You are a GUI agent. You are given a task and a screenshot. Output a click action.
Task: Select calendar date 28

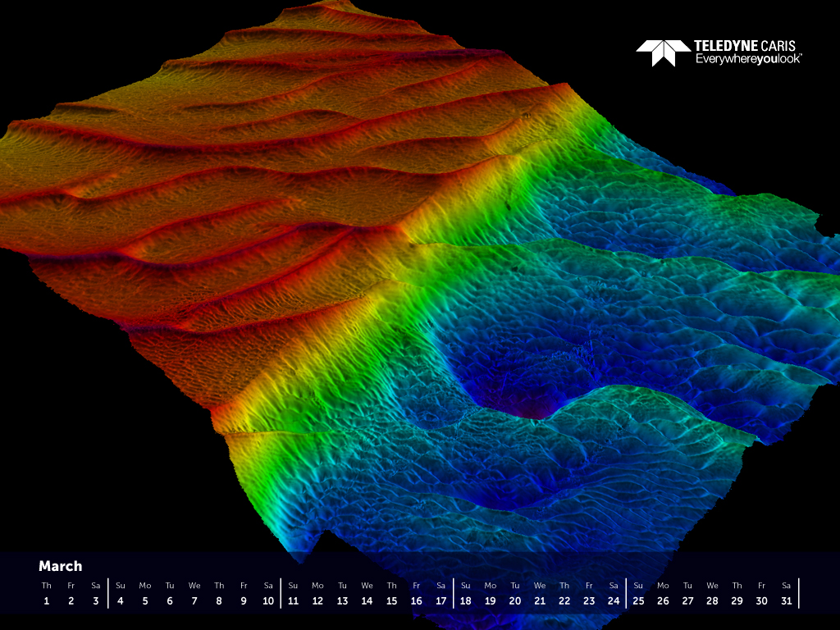tap(713, 601)
